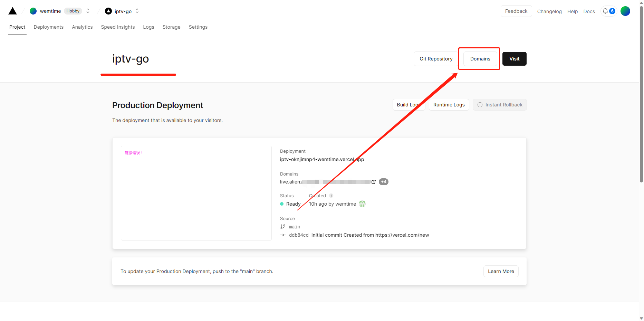Open Build Logs
The image size is (644, 321).
coord(409,105)
